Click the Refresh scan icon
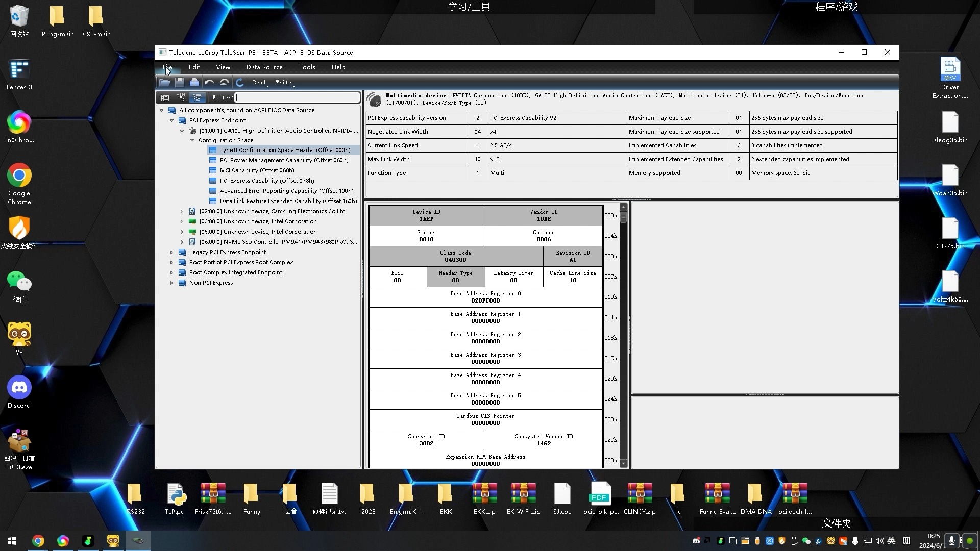This screenshot has height=551, width=980. tap(239, 82)
